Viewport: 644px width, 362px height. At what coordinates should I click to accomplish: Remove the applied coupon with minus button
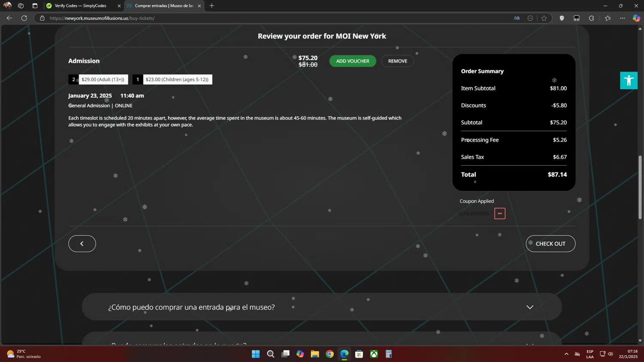pos(500,214)
